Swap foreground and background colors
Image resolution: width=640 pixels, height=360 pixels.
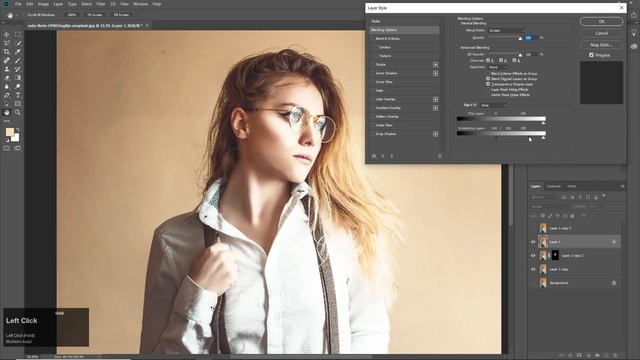click(18, 129)
